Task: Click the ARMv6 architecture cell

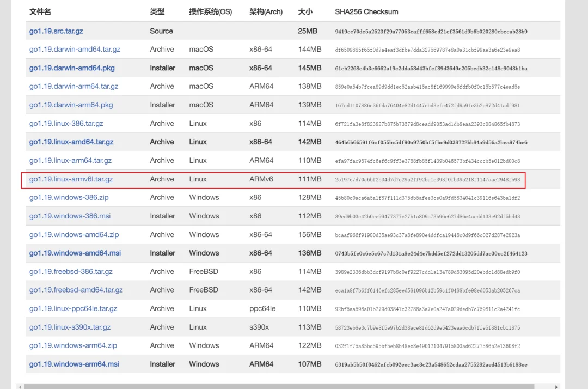Action: pyautogui.click(x=261, y=179)
